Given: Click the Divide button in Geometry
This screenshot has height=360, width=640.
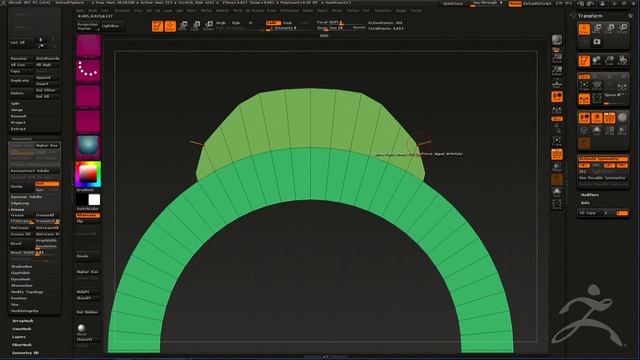Looking at the screenshot, I should tap(22, 187).
